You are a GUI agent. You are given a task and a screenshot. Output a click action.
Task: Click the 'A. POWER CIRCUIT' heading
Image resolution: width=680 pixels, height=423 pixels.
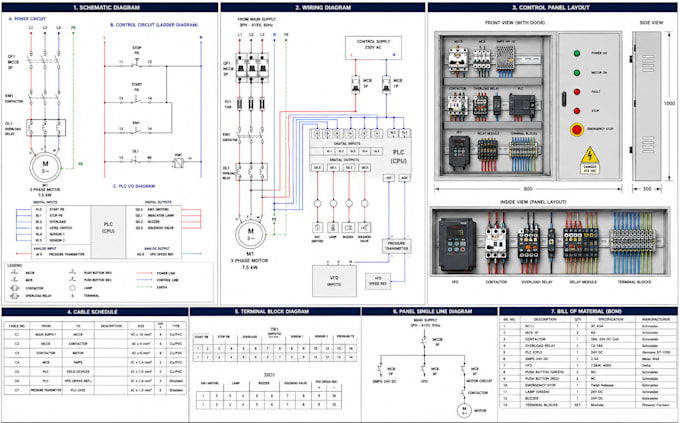[27, 19]
